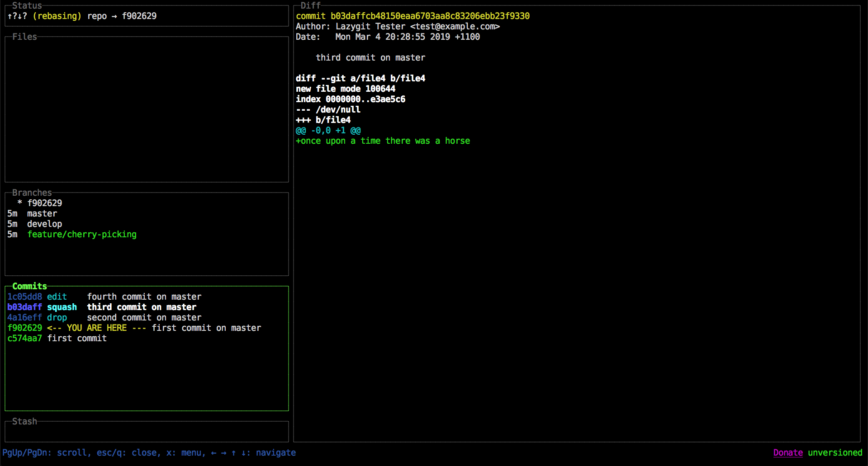Click 'second commit on master' message
The width and height of the screenshot is (868, 466).
144,317
